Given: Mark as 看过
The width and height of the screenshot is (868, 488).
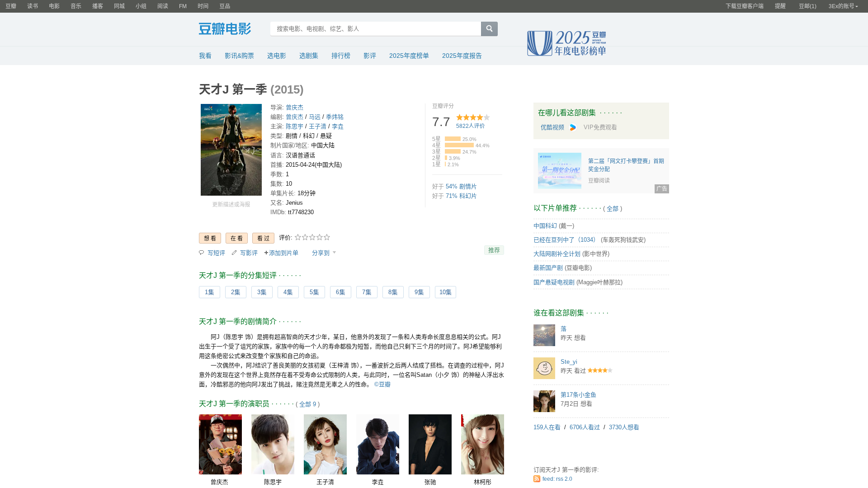Looking at the screenshot, I should click(263, 238).
